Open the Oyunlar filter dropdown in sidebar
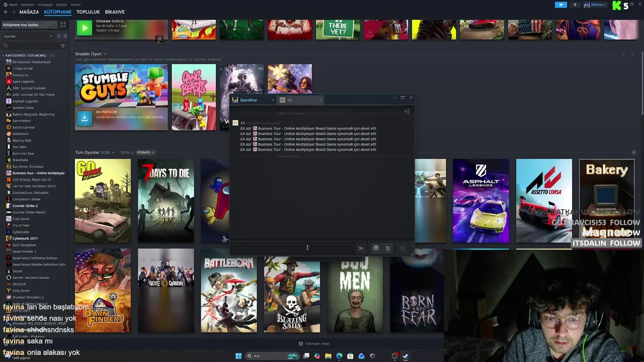 28,36
